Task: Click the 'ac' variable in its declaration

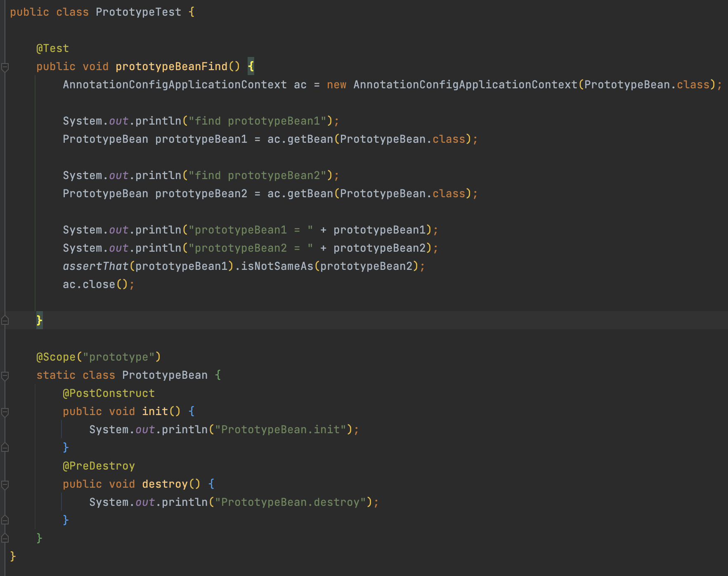Action: 300,85
